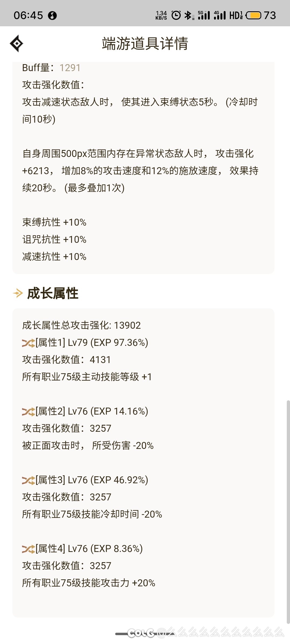Click 成长属性总攻击强化 13902 line
This screenshot has width=290, height=644.
(81, 325)
